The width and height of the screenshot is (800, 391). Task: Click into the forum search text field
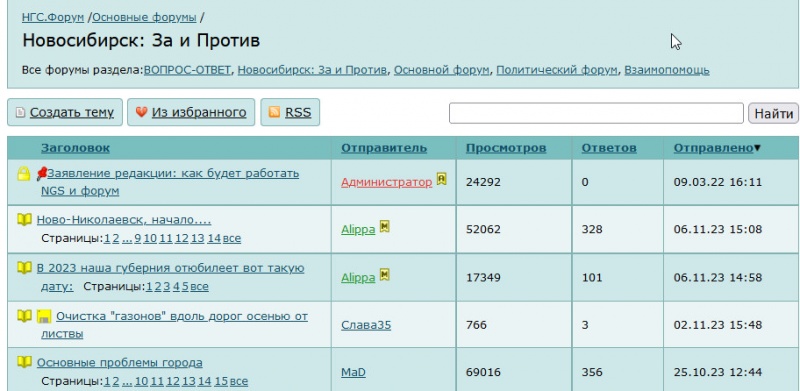596,113
